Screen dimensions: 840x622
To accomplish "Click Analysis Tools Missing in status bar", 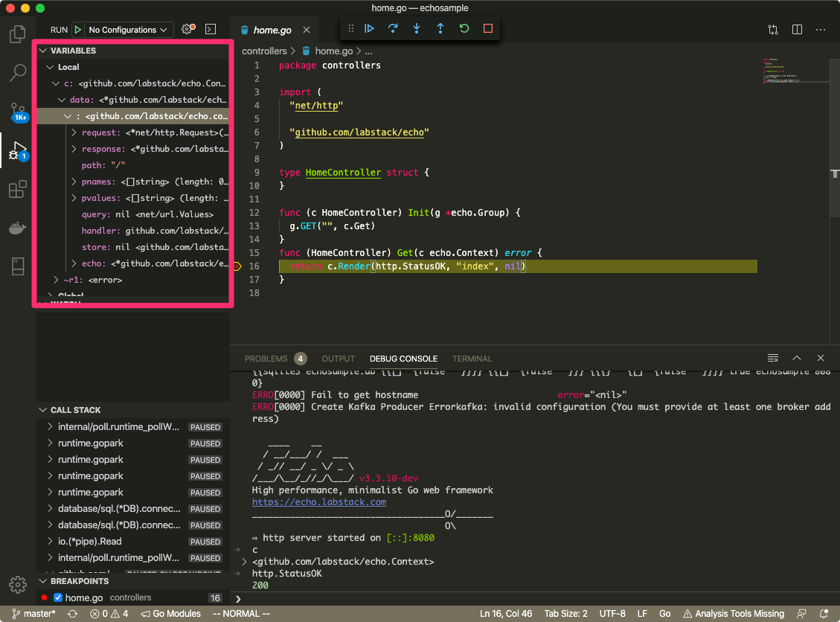I will coord(733,614).
